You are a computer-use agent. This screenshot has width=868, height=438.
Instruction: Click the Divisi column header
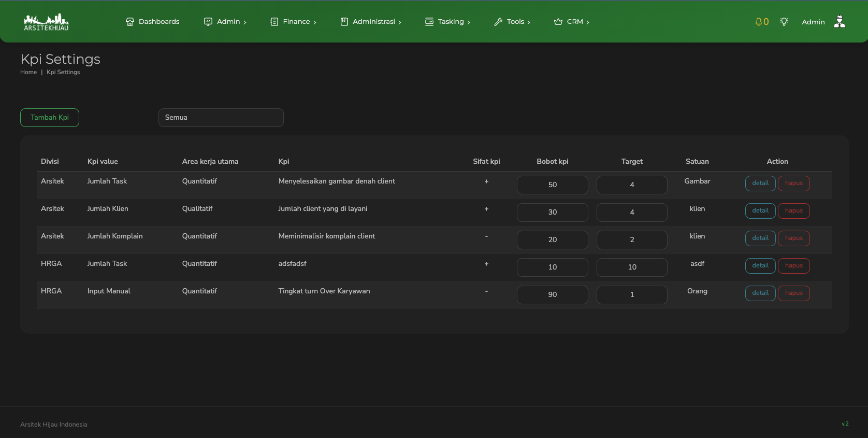[50, 162]
